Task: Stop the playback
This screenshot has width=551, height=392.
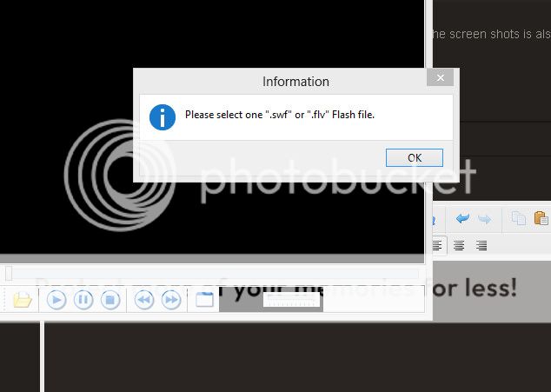Action: click(x=110, y=300)
